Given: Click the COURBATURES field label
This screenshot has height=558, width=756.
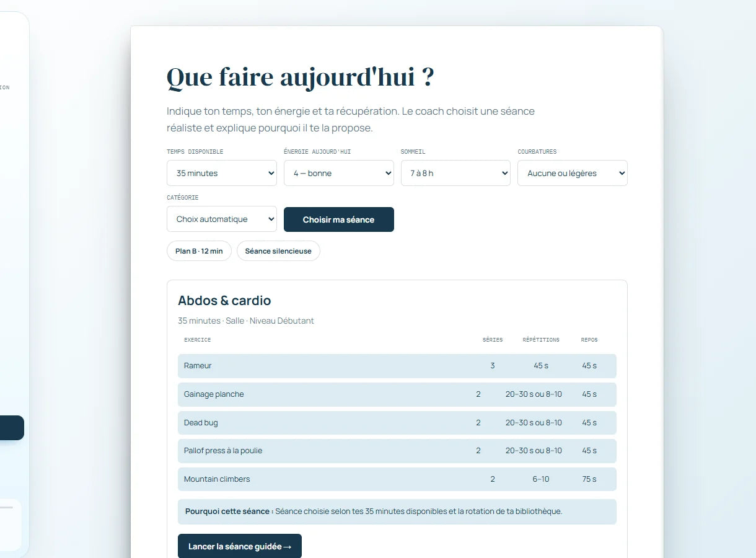Looking at the screenshot, I should pyautogui.click(x=537, y=152).
